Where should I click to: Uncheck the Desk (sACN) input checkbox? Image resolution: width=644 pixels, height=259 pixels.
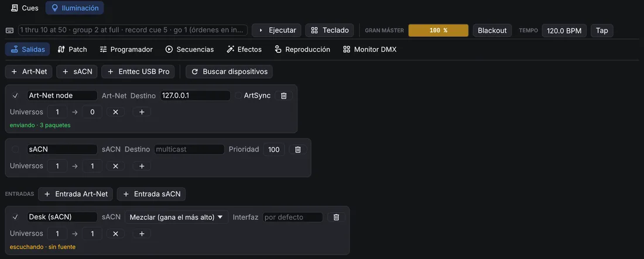(x=15, y=217)
